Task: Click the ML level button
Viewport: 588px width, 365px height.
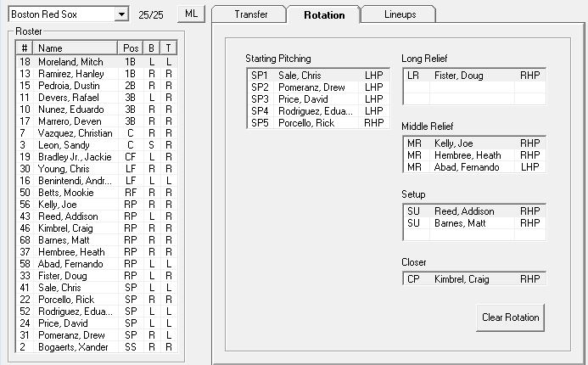Action: (x=191, y=14)
